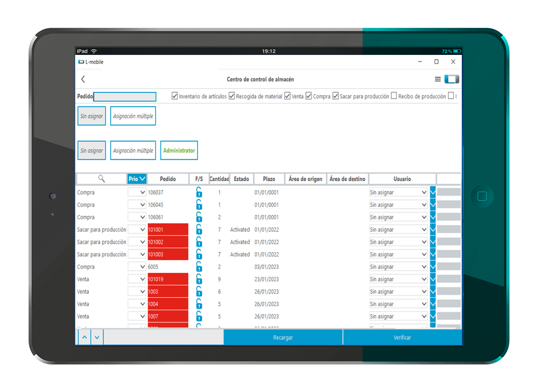Enable Recibo de producción checkbox

(x=394, y=96)
